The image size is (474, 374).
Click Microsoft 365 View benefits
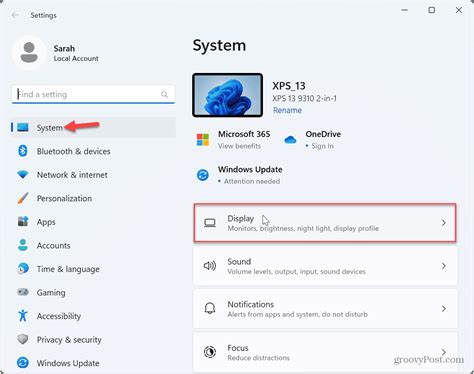point(239,146)
